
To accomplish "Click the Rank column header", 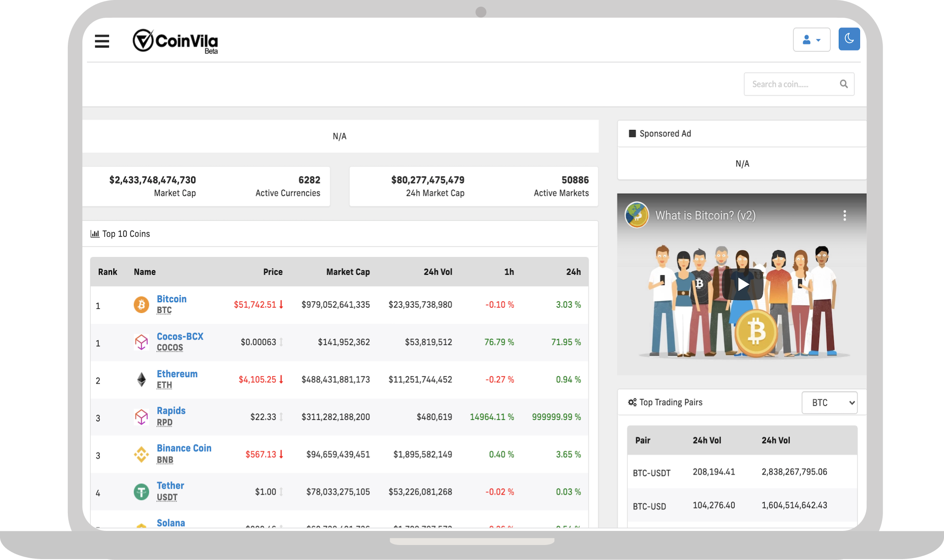I will [107, 272].
